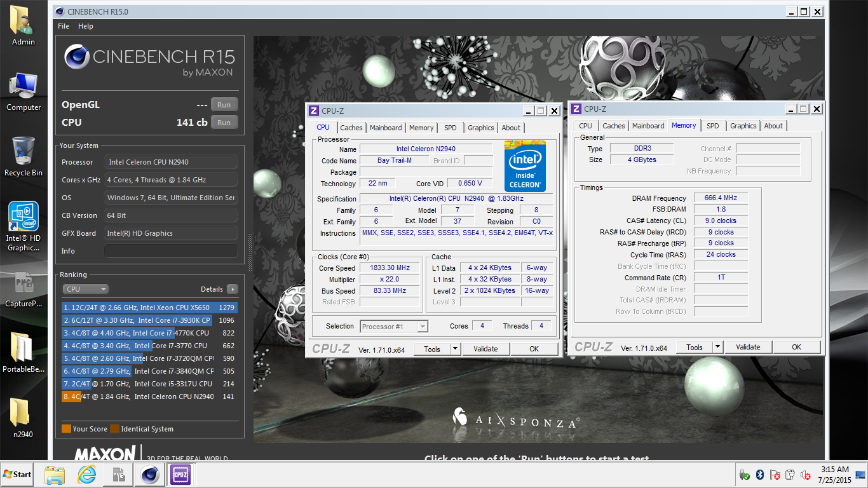Click Tools button in right CPU-Z window
The height and width of the screenshot is (488, 868).
tap(695, 347)
